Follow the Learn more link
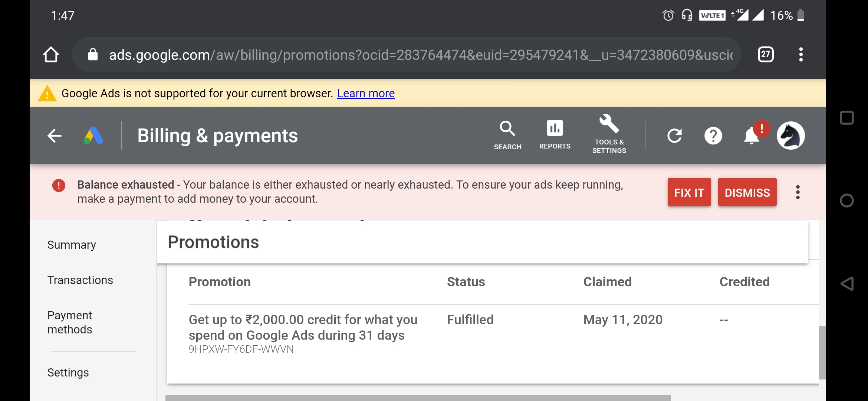Image resolution: width=868 pixels, height=401 pixels. 365,93
